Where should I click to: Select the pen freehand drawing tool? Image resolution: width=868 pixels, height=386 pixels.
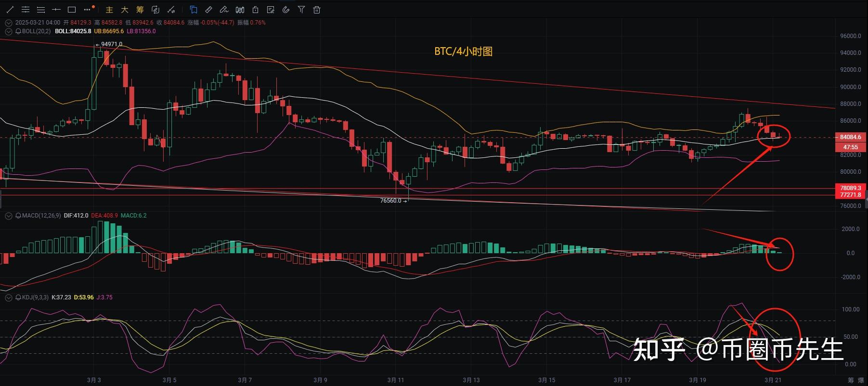[x=224, y=10]
